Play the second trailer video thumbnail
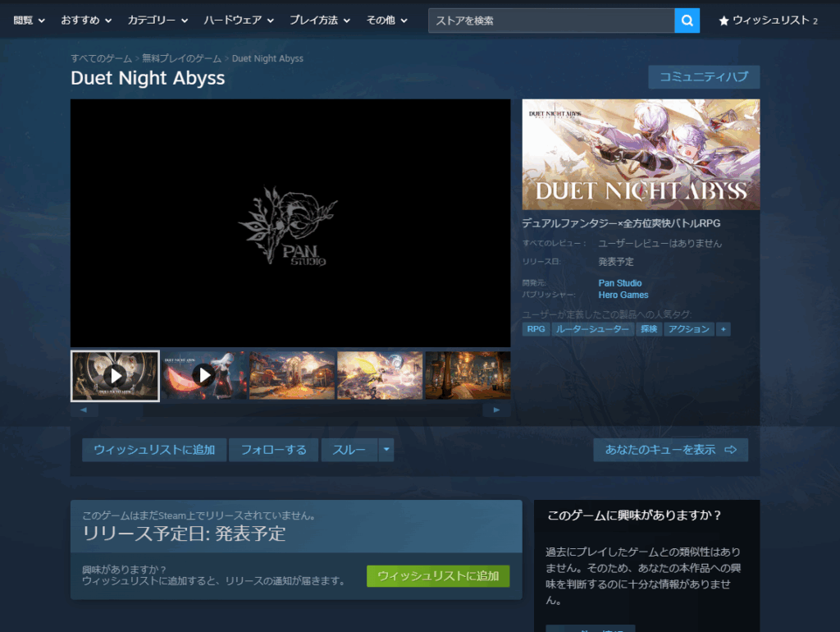Image resolution: width=840 pixels, height=632 pixels. [203, 376]
